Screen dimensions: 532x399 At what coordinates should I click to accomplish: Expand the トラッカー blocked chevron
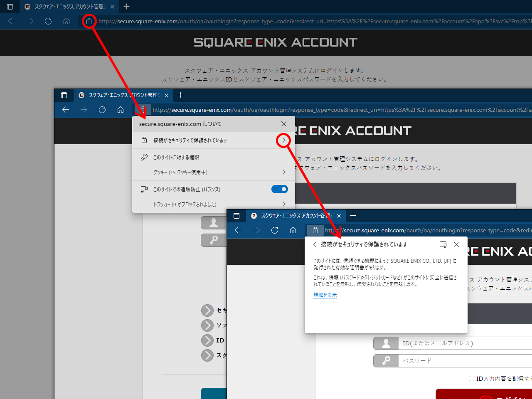click(284, 204)
